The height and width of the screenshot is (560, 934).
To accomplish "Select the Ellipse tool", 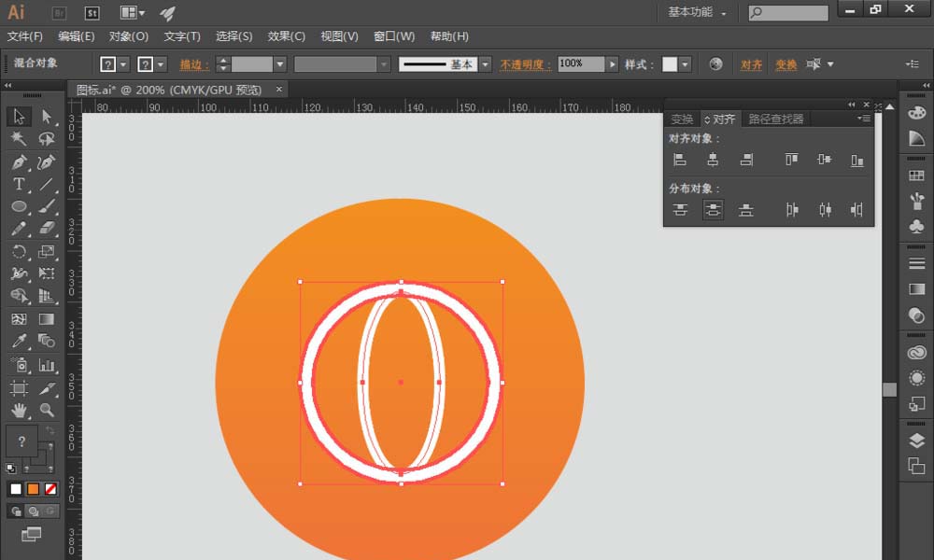I will 19,206.
